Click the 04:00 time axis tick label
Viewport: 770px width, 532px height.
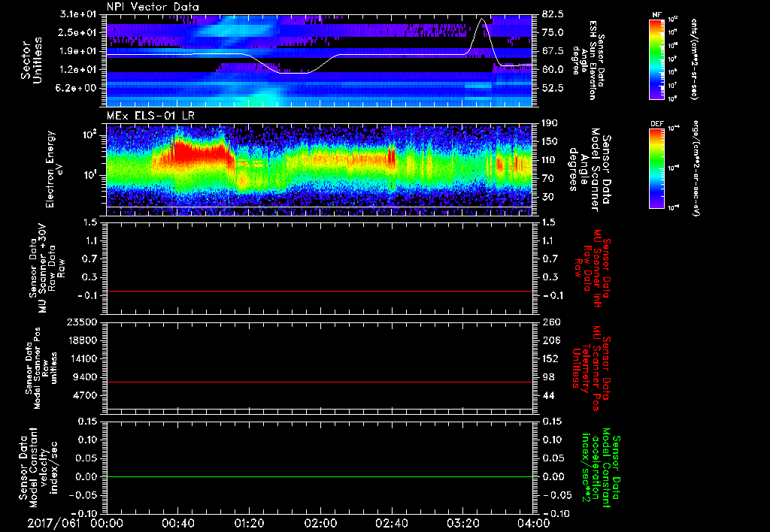[x=532, y=522]
